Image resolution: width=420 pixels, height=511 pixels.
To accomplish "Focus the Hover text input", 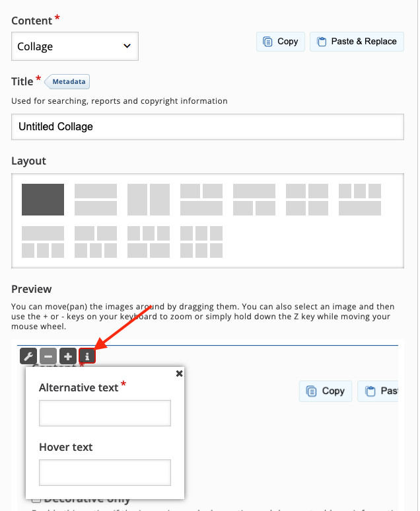I will click(105, 473).
